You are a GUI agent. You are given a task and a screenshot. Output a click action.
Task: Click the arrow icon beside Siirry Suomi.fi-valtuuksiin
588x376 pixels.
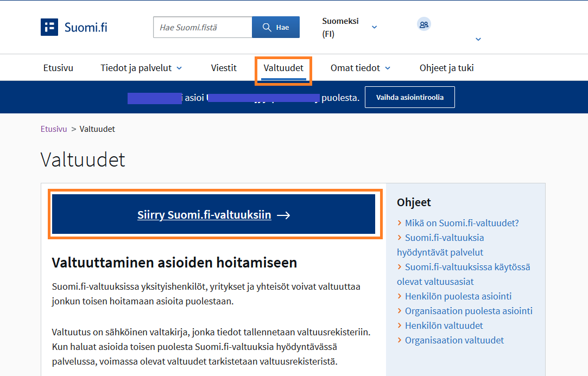coord(283,215)
